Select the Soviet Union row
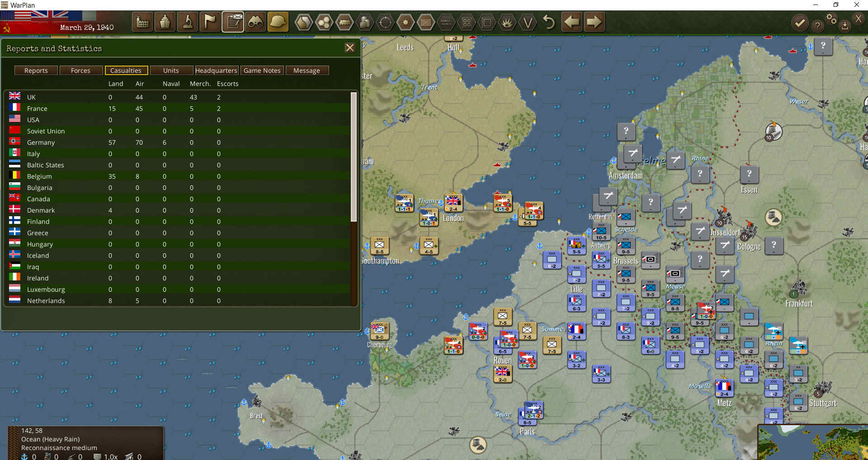The width and height of the screenshot is (868, 460). click(178, 131)
